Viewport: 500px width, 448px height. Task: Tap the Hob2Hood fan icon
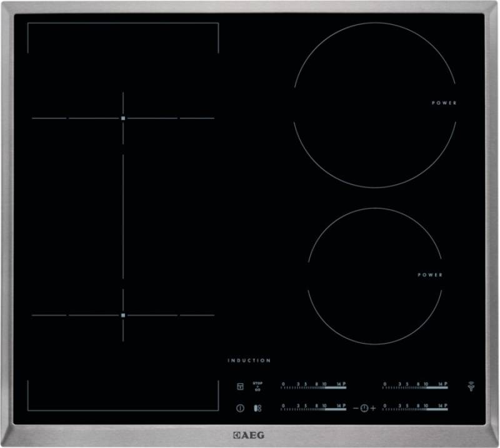coord(471,386)
